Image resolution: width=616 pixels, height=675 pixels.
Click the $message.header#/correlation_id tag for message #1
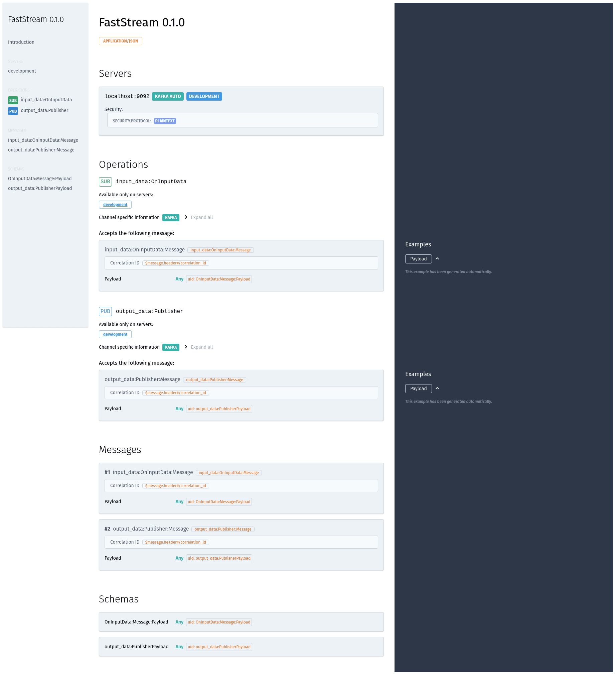(175, 485)
